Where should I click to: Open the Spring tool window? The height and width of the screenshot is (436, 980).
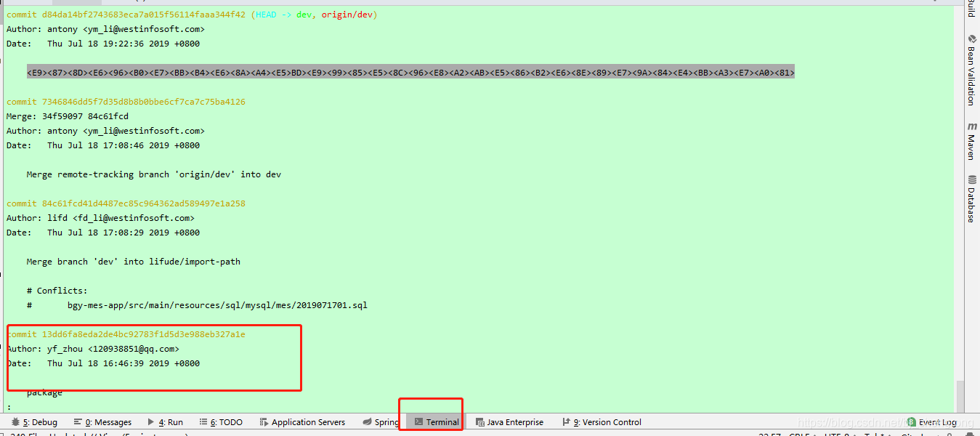[x=381, y=422]
